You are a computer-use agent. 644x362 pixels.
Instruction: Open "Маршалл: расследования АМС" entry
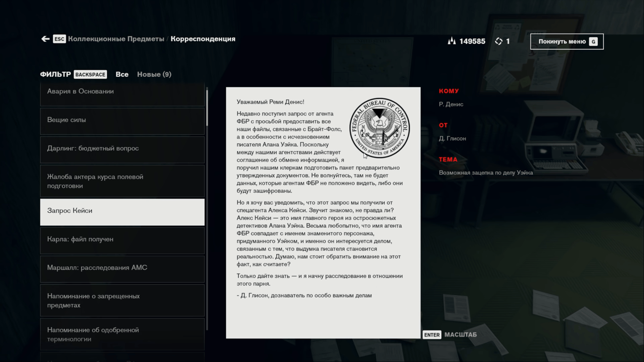tap(122, 268)
